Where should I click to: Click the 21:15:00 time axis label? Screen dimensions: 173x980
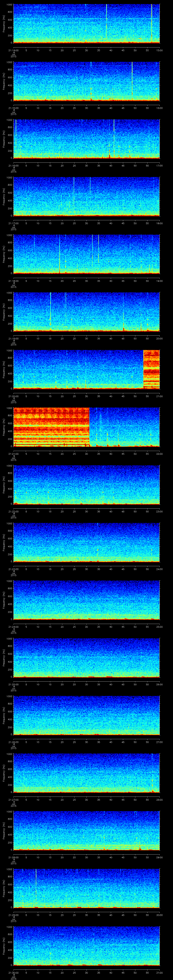coord(13,108)
